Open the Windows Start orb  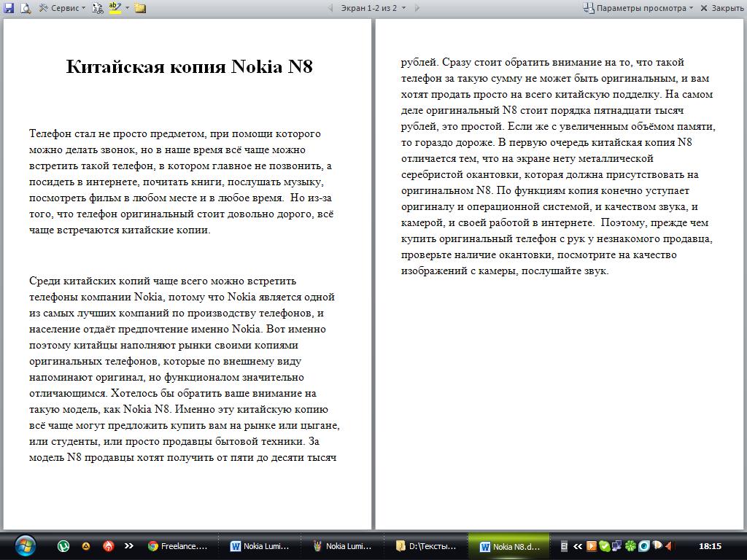click(x=24, y=545)
